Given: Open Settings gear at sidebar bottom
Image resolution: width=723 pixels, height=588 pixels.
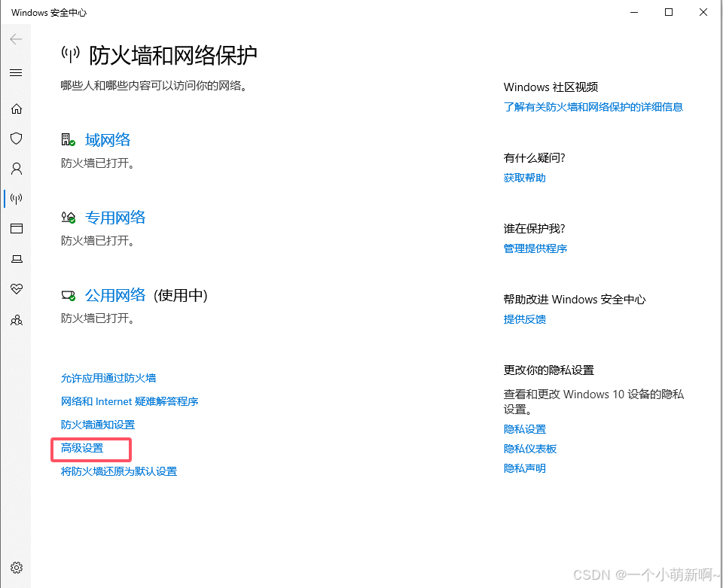Looking at the screenshot, I should [x=16, y=567].
